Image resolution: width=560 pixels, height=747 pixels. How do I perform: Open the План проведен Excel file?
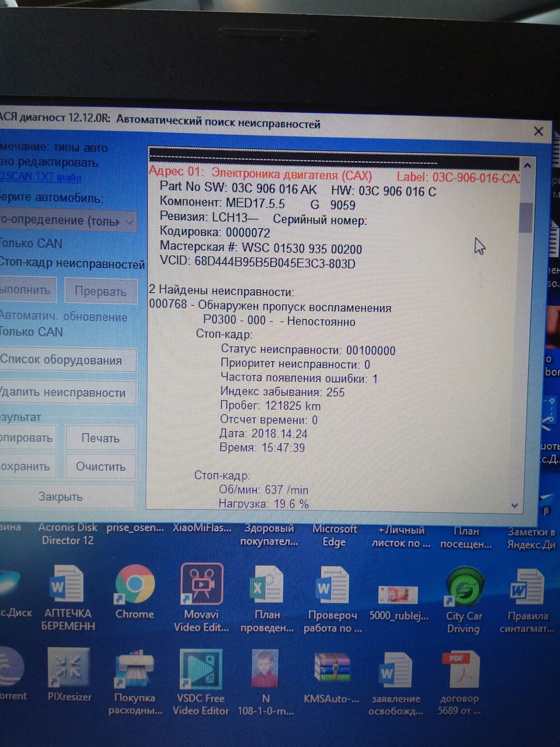[x=267, y=599]
